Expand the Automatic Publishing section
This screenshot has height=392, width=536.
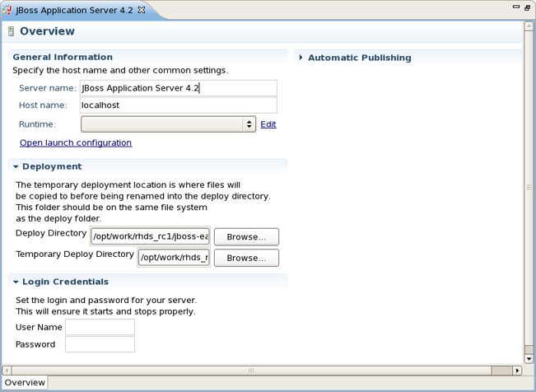point(301,58)
